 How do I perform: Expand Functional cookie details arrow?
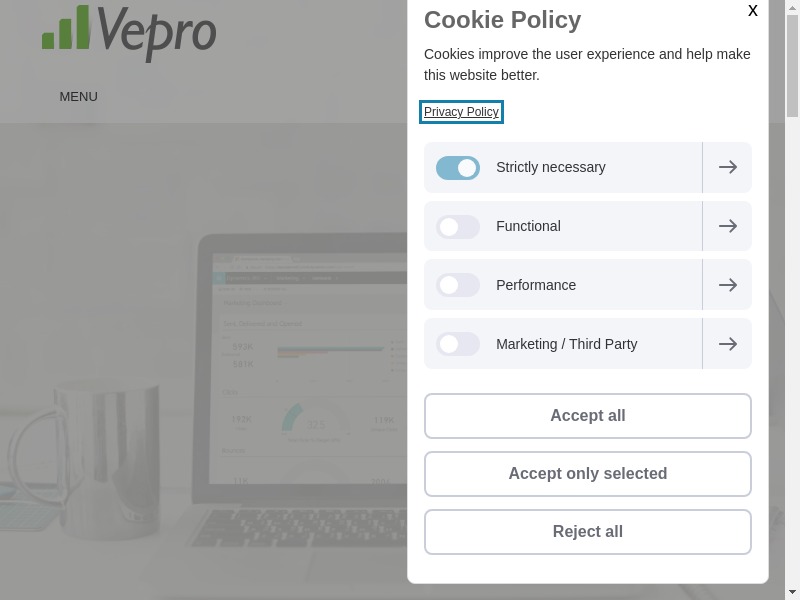pos(728,227)
